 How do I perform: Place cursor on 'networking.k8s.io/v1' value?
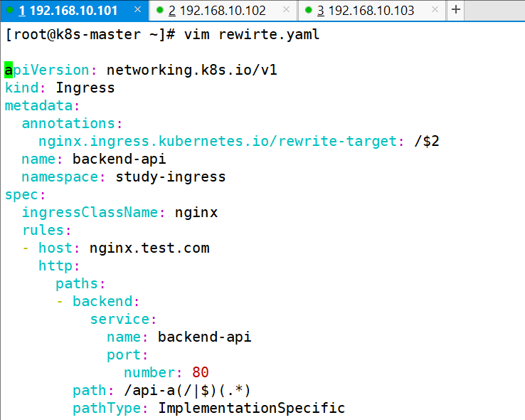point(192,70)
